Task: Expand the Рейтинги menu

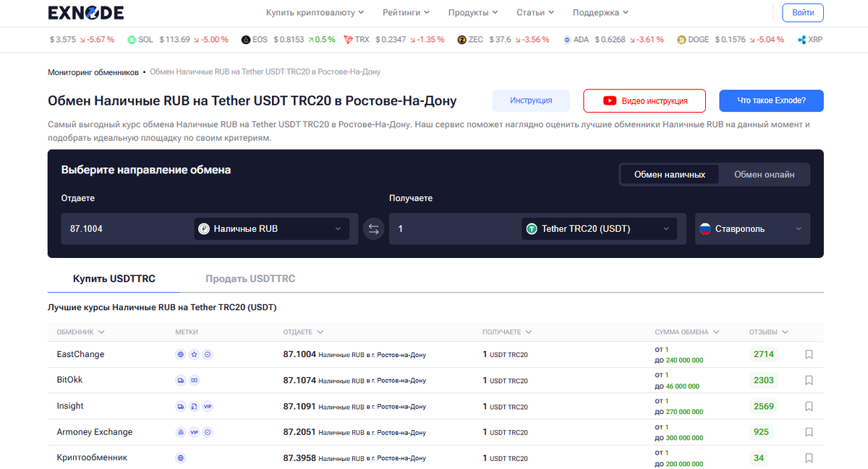Action: pos(406,13)
